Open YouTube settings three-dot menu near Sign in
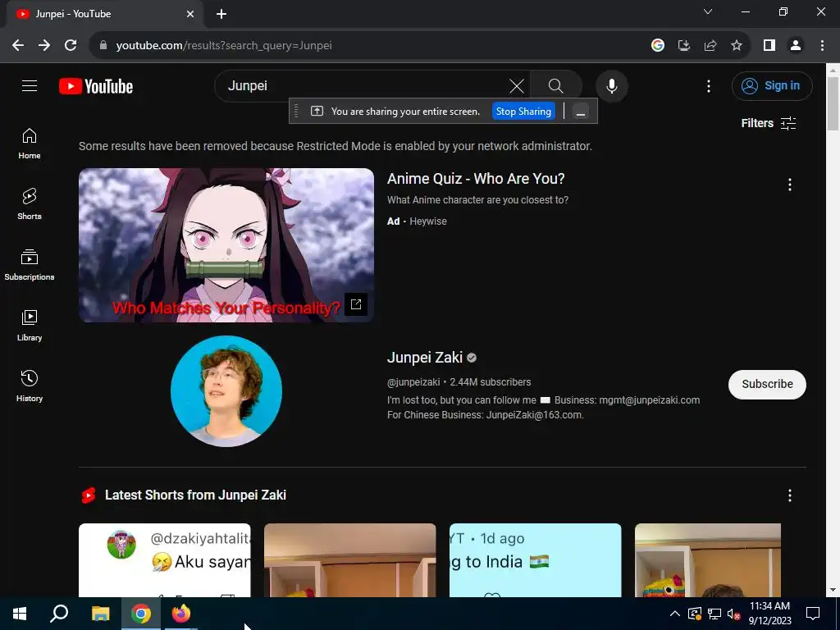840x630 pixels. coord(709,86)
